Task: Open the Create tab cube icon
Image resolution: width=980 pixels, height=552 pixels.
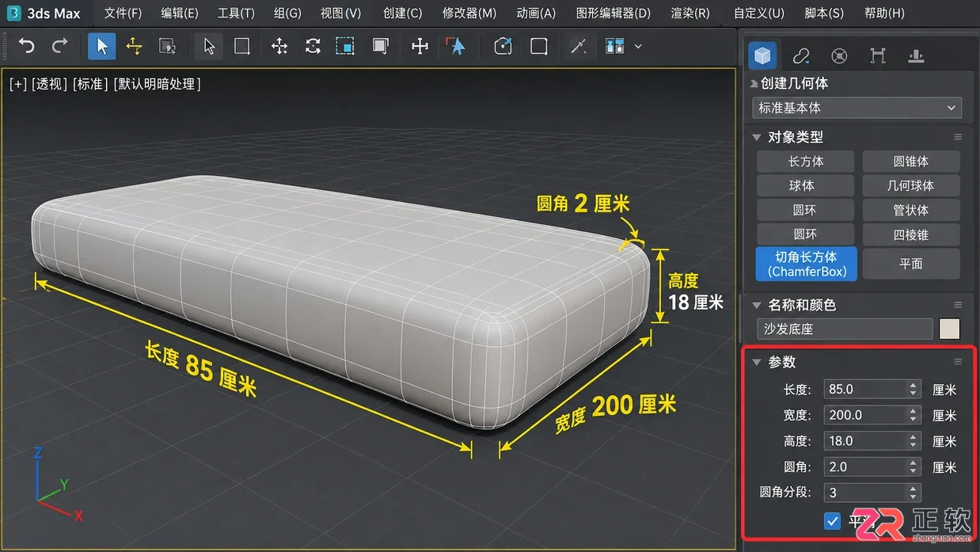Action: [x=762, y=55]
